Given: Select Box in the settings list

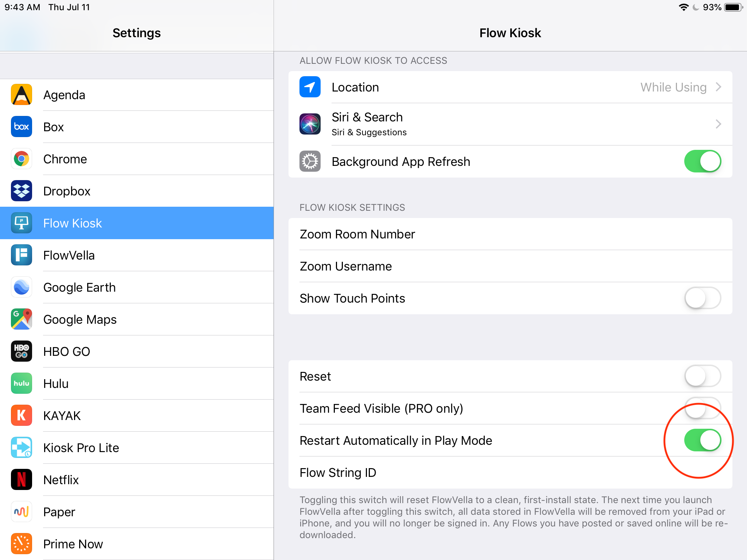Looking at the screenshot, I should coord(137,127).
